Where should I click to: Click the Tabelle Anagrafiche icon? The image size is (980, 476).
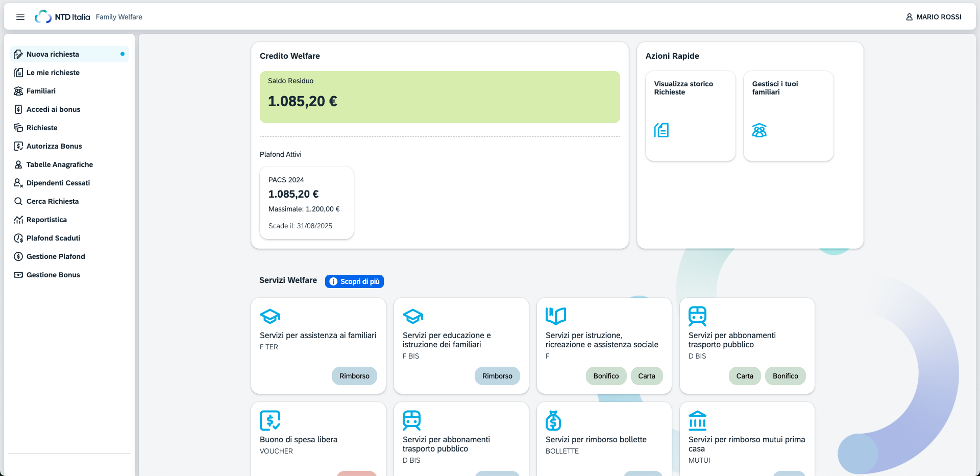(x=18, y=164)
